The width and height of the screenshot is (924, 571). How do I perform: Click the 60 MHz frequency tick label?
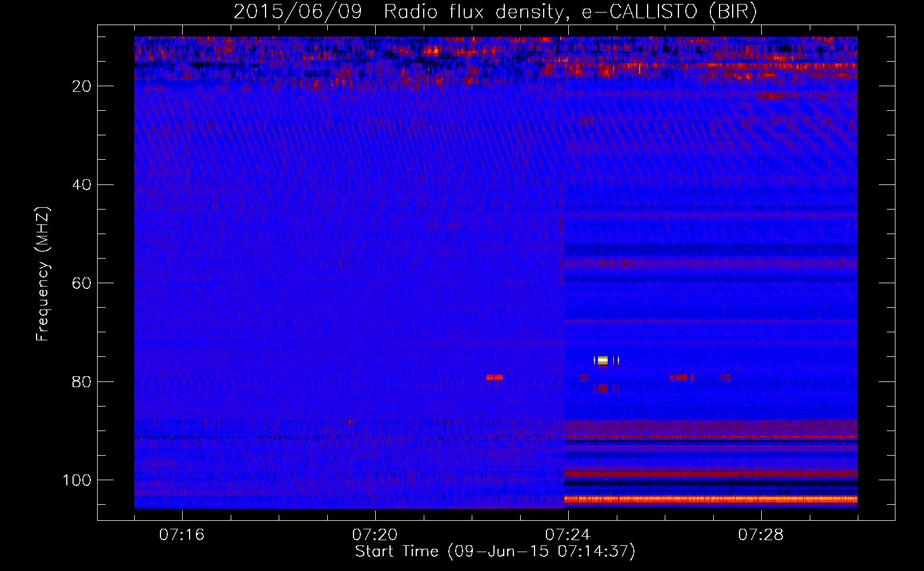[x=82, y=284]
